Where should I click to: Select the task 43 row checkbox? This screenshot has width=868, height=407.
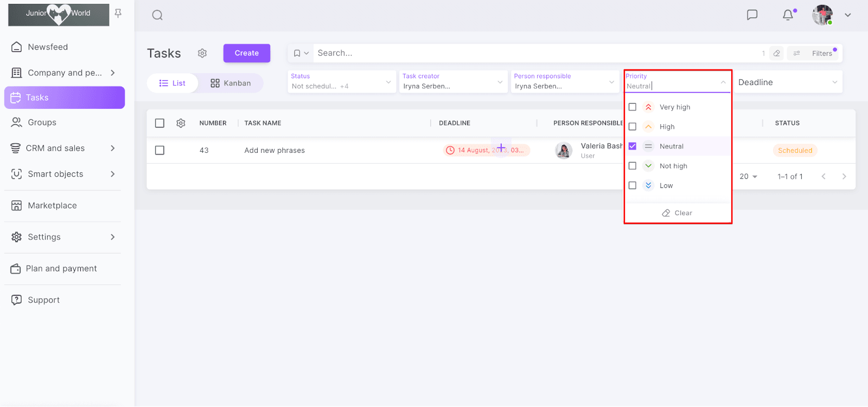(x=159, y=150)
